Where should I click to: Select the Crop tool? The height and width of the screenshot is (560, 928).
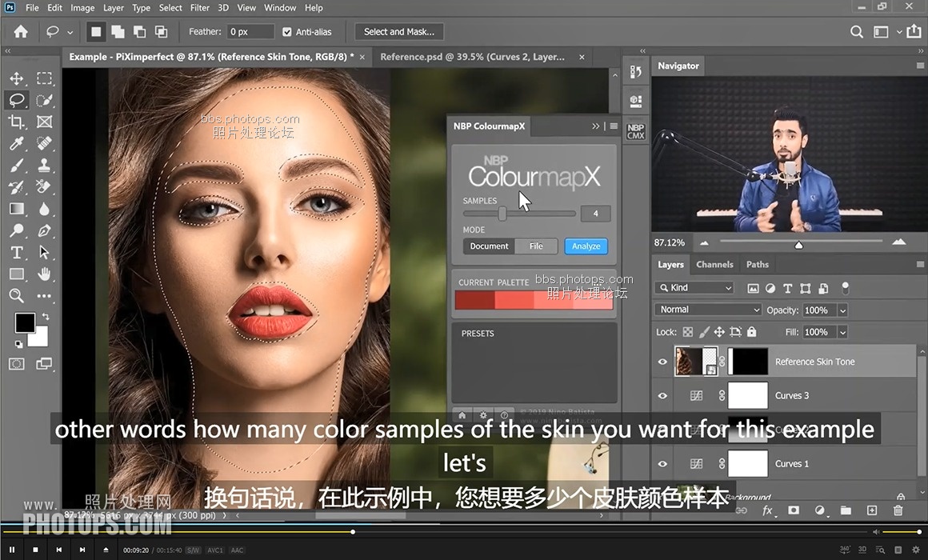pyautogui.click(x=17, y=122)
